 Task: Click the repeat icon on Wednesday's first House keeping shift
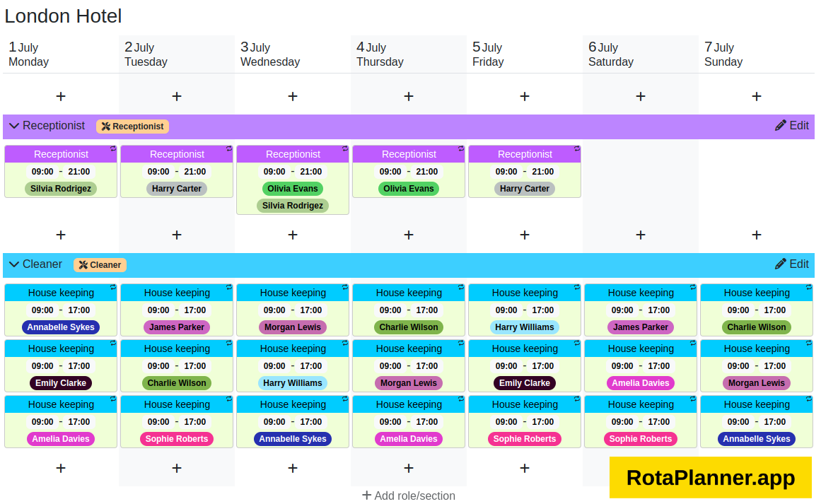tap(344, 288)
